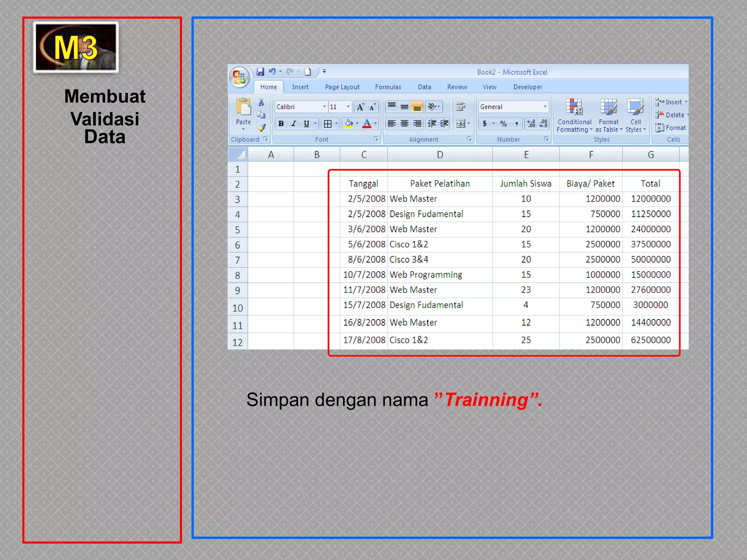This screenshot has height=560, width=747.
Task: Toggle Italic formatting
Action: coord(294,124)
